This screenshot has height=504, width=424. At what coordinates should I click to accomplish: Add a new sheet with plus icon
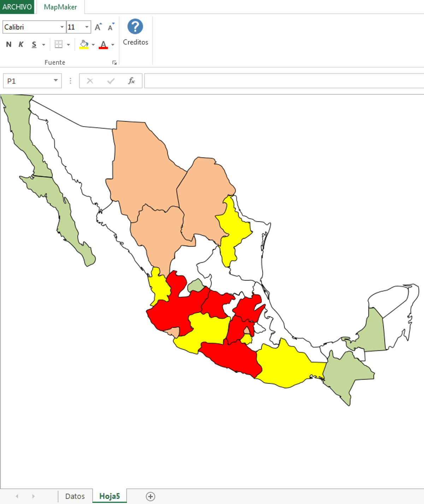click(151, 496)
